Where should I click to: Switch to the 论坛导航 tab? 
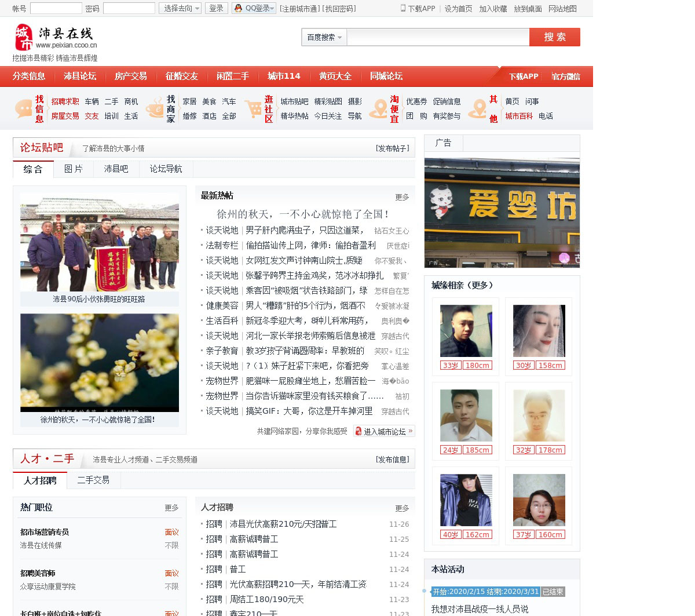pos(166,169)
